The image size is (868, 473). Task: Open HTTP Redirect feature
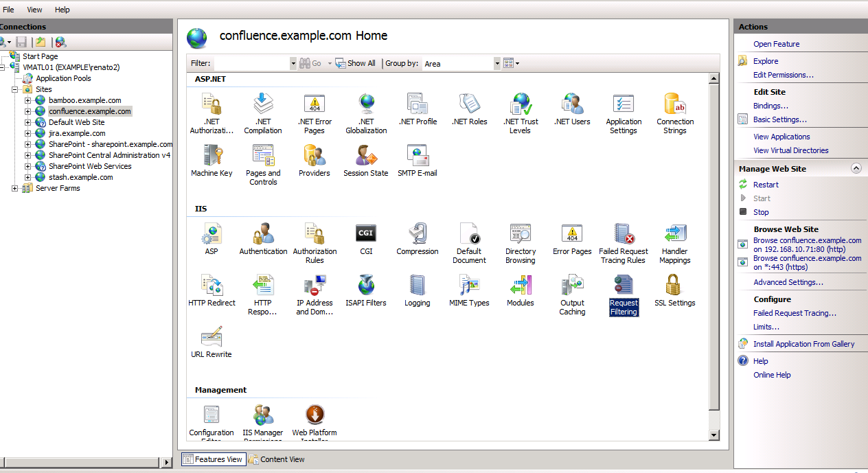click(x=212, y=290)
